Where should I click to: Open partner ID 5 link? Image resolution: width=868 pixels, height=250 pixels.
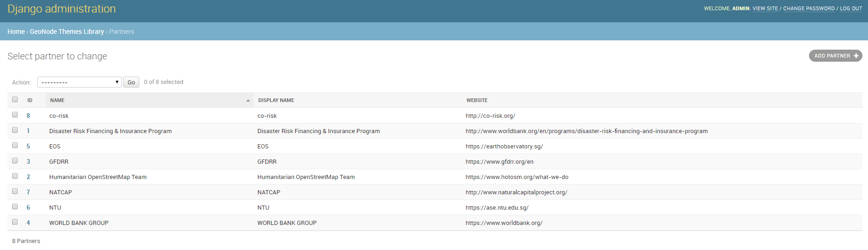click(28, 146)
